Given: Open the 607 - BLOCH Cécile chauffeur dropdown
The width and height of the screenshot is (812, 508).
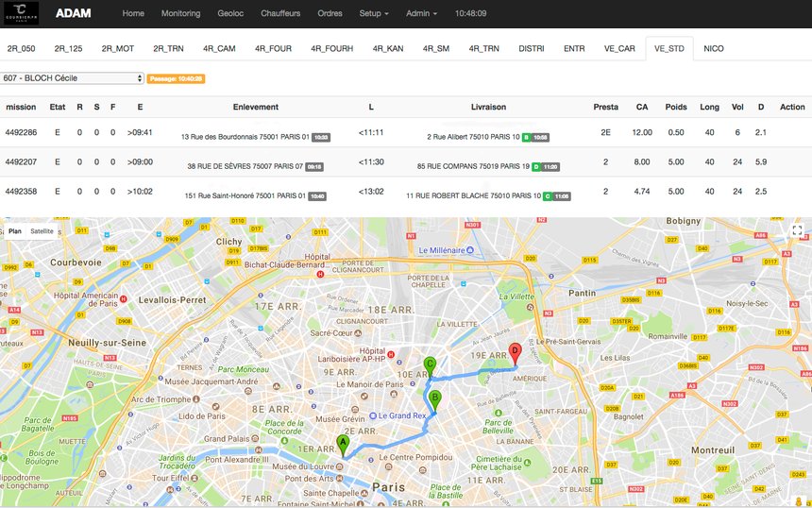Looking at the screenshot, I should pyautogui.click(x=72, y=78).
